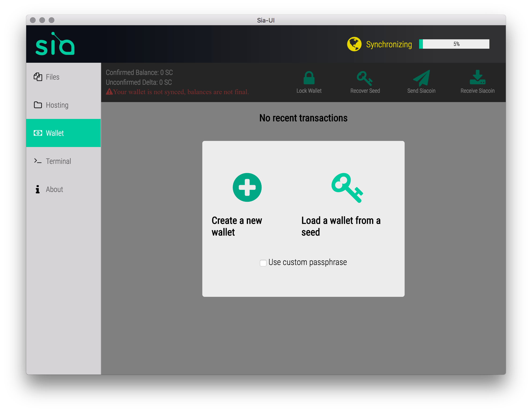Click the Sia-UI window title
532x412 pixels.
tap(266, 20)
